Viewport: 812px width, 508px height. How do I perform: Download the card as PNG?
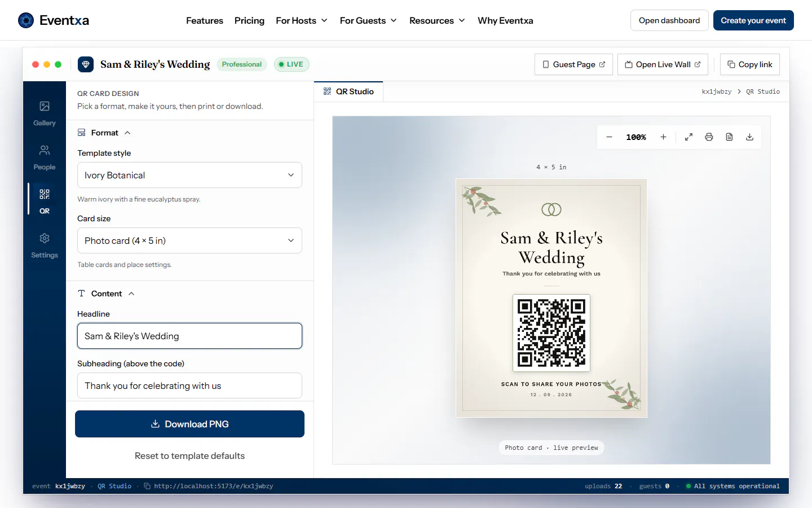tap(189, 424)
